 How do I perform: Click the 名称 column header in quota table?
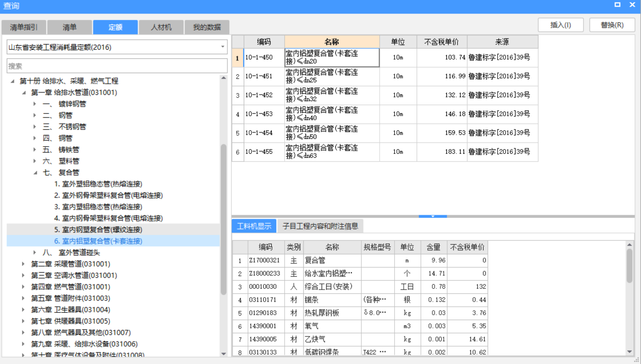pos(332,42)
